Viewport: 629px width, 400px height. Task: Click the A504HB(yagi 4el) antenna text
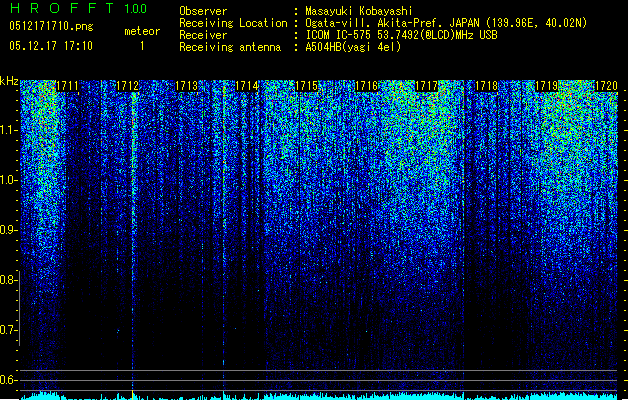(353, 47)
